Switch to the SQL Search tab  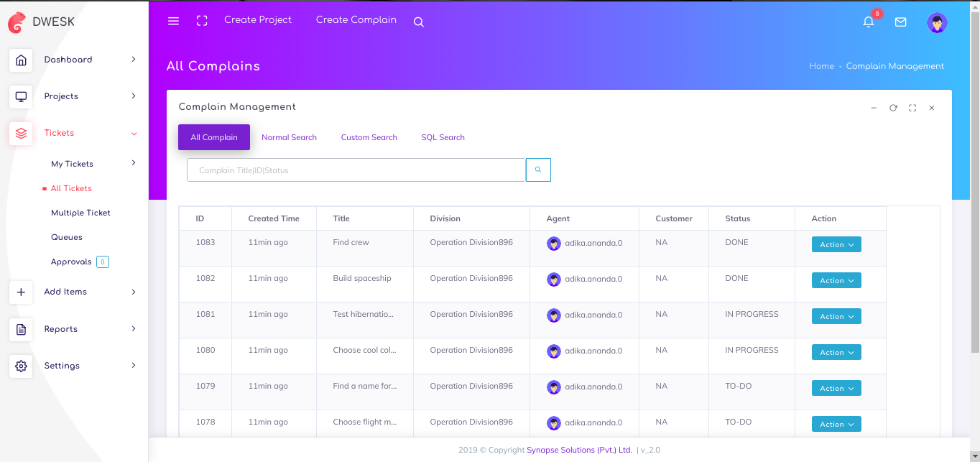(x=443, y=137)
